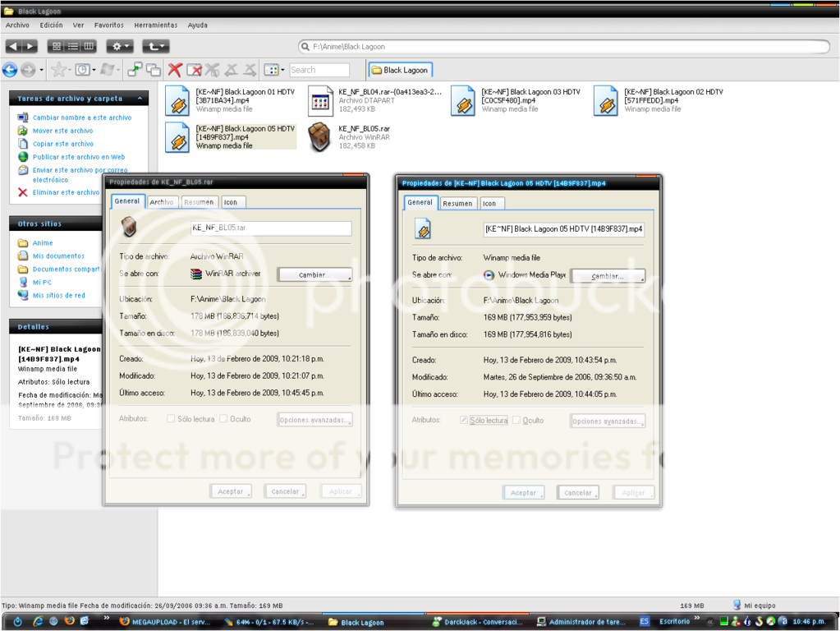
Task: Click the red X delete icon in toolbar
Action: point(175,71)
